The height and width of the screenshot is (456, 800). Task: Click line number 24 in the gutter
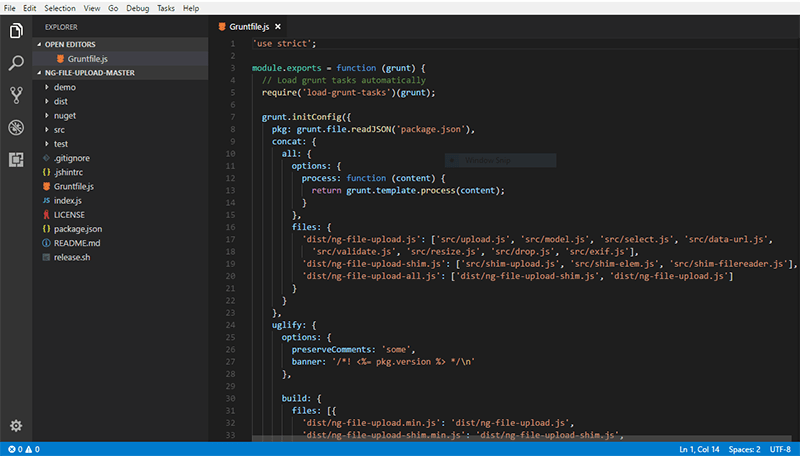click(230, 325)
